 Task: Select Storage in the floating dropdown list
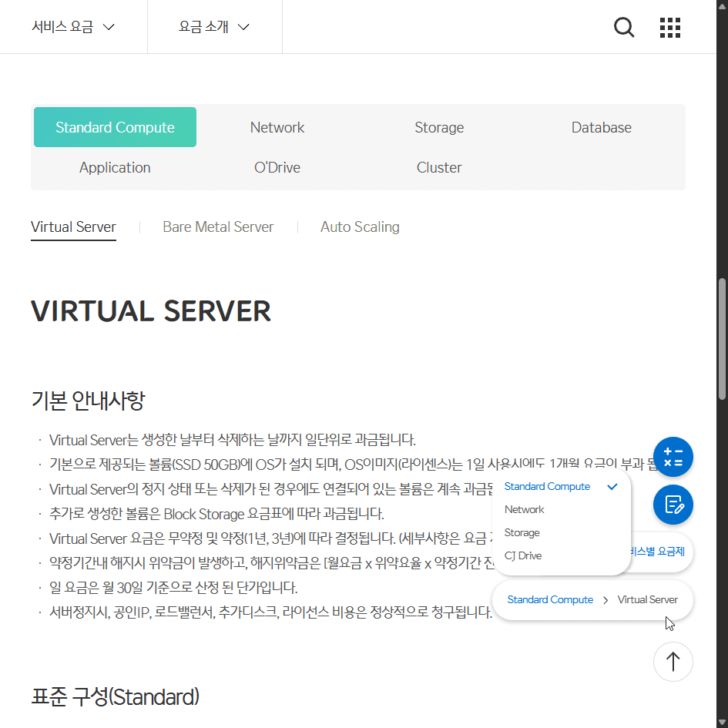pos(522,532)
